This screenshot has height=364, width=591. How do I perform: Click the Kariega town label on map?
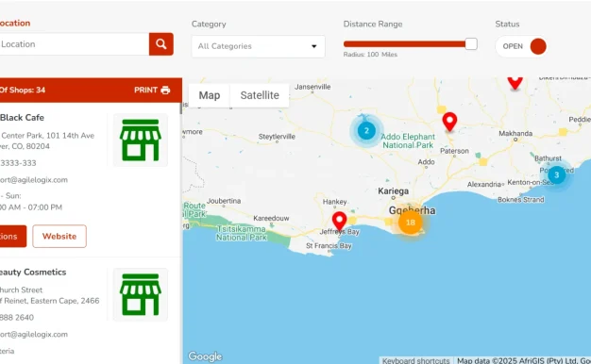click(x=393, y=190)
